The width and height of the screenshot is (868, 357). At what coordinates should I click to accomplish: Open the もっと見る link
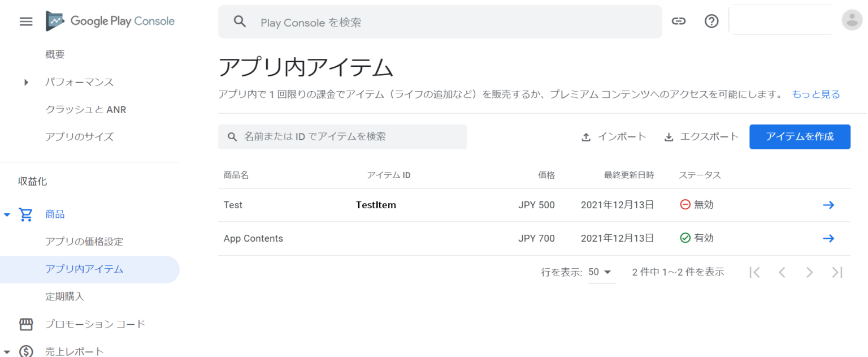(x=816, y=94)
